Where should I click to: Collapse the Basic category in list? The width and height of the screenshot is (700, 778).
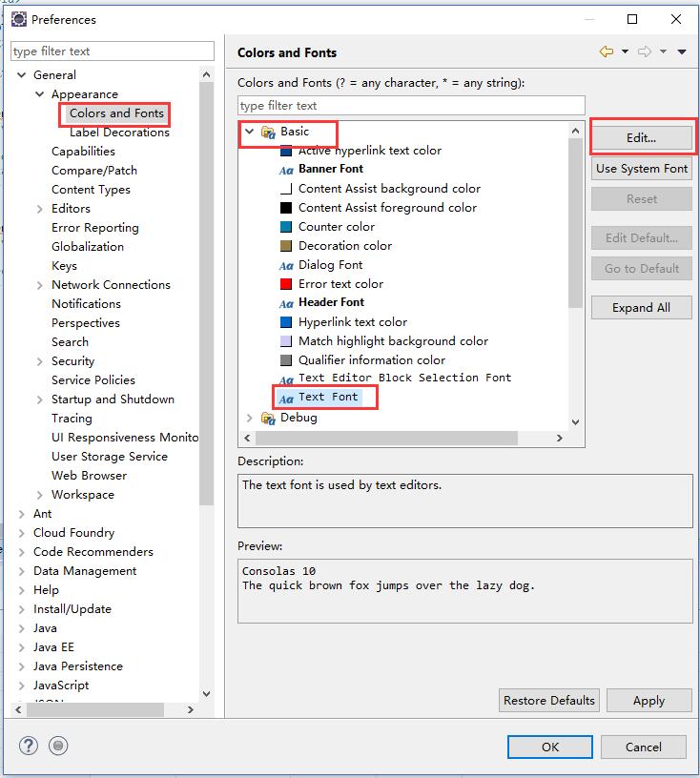pos(250,132)
